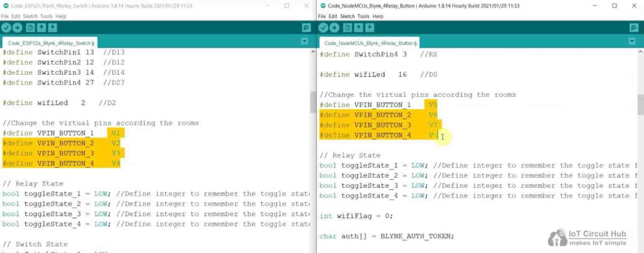Click Open sketch icon in ESP32 window
644x253 pixels.
(41, 28)
